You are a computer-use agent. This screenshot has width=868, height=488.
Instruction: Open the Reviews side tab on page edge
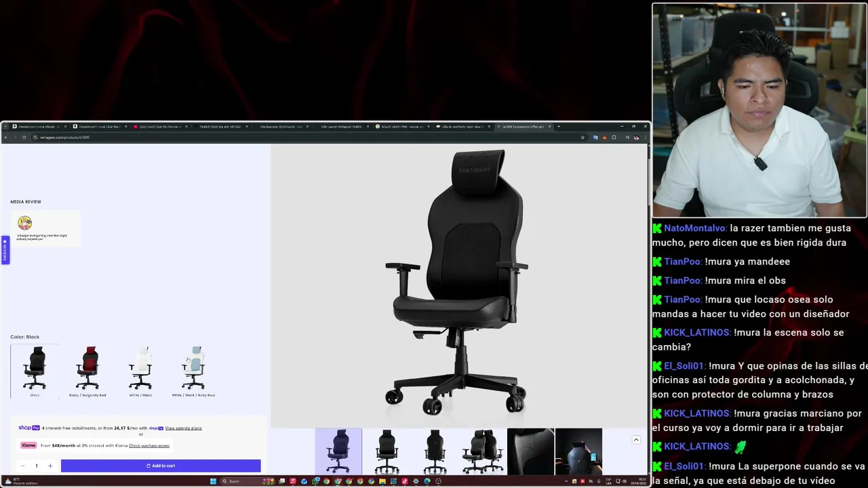[4, 250]
